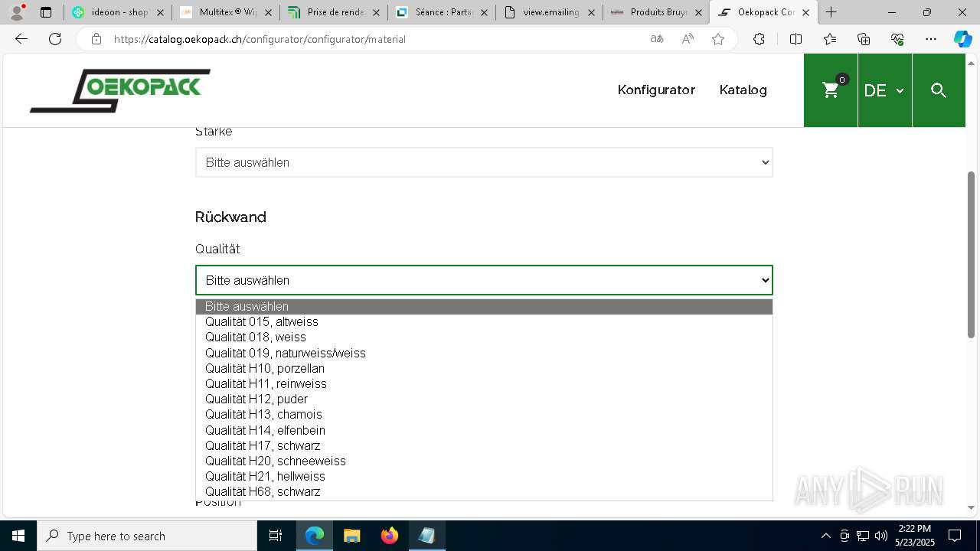Launch Firefox from the taskbar
Viewport: 980px width, 551px height.
point(389,536)
